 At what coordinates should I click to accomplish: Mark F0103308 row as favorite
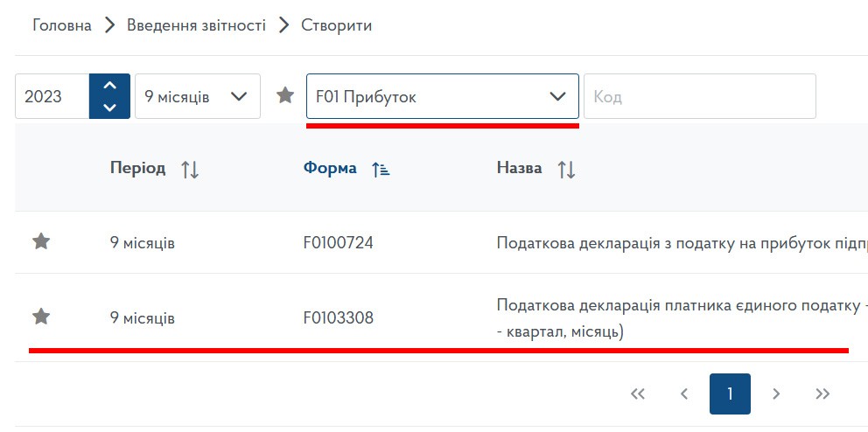tap(41, 317)
